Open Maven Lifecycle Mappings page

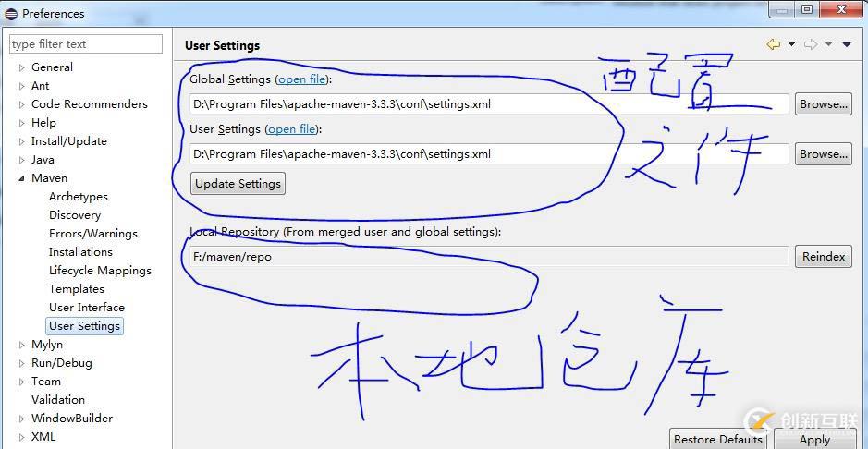(x=100, y=271)
